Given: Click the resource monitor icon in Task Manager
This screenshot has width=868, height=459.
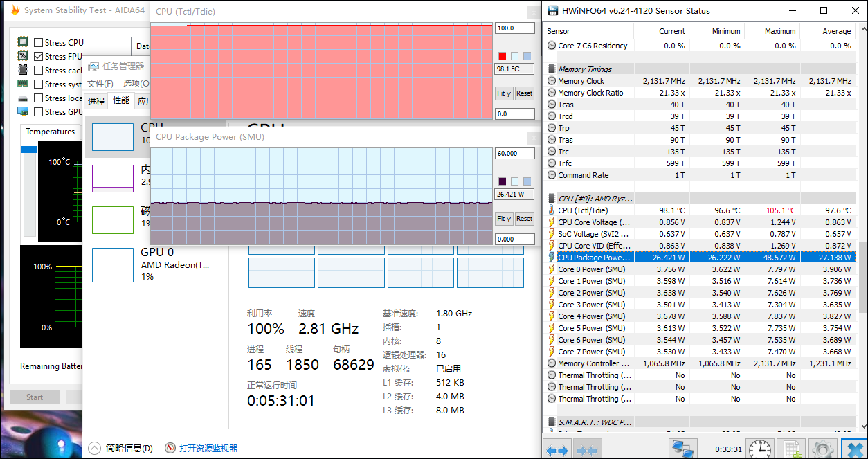Looking at the screenshot, I should click(x=170, y=448).
